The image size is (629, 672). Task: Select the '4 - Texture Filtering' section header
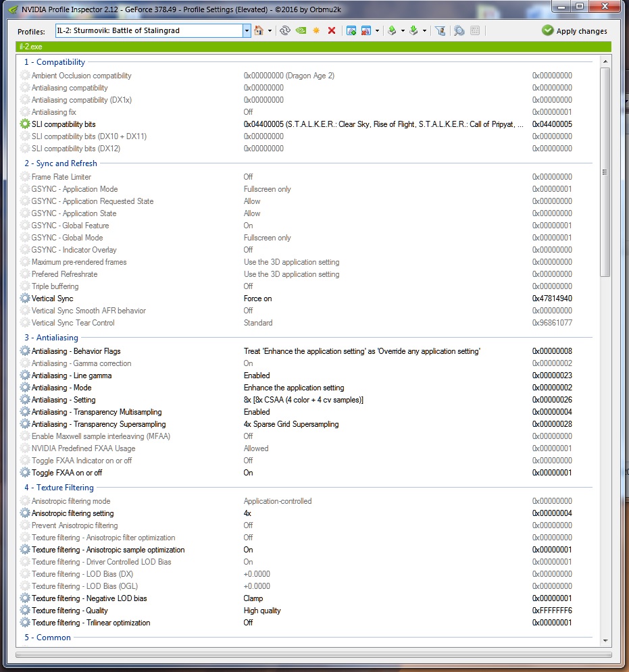coord(59,488)
